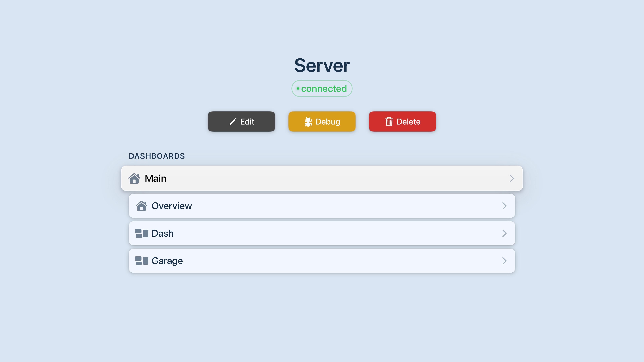The height and width of the screenshot is (362, 644).
Task: Click the dashboard grid icon beside Dash
Action: (x=142, y=233)
